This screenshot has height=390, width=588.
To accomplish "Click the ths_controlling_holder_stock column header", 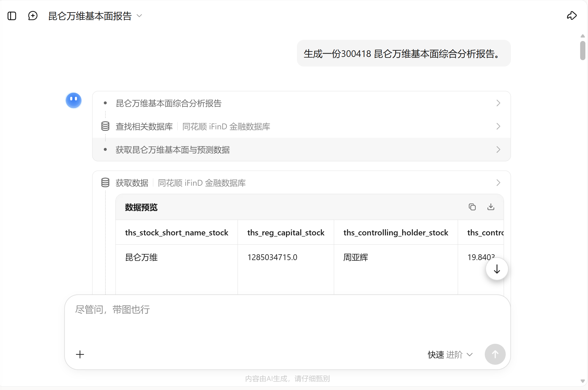I will 396,232.
